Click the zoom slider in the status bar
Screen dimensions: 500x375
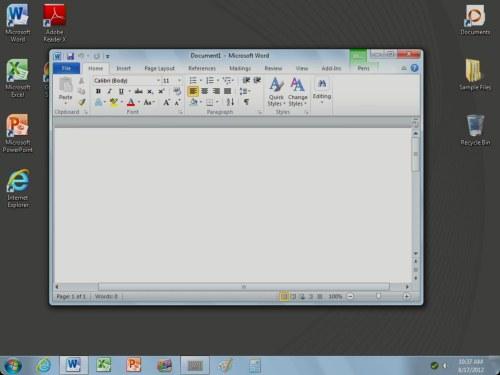click(378, 296)
